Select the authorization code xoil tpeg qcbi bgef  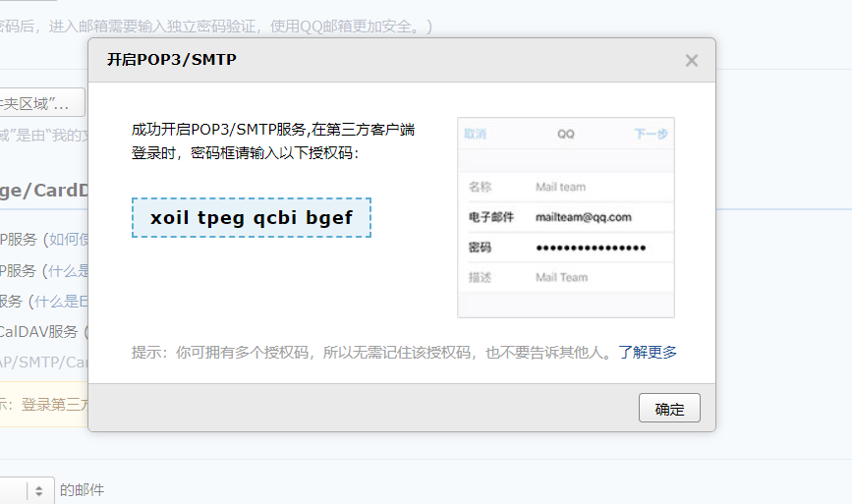252,218
